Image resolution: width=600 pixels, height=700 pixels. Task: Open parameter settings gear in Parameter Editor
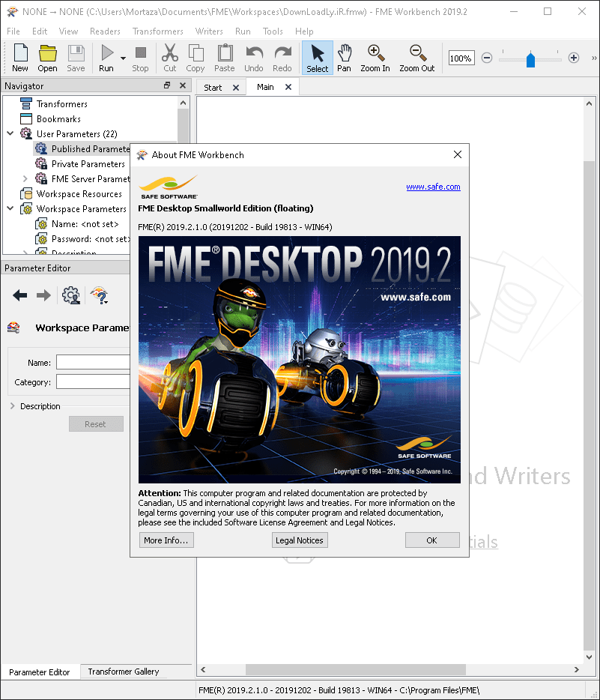[x=70, y=295]
